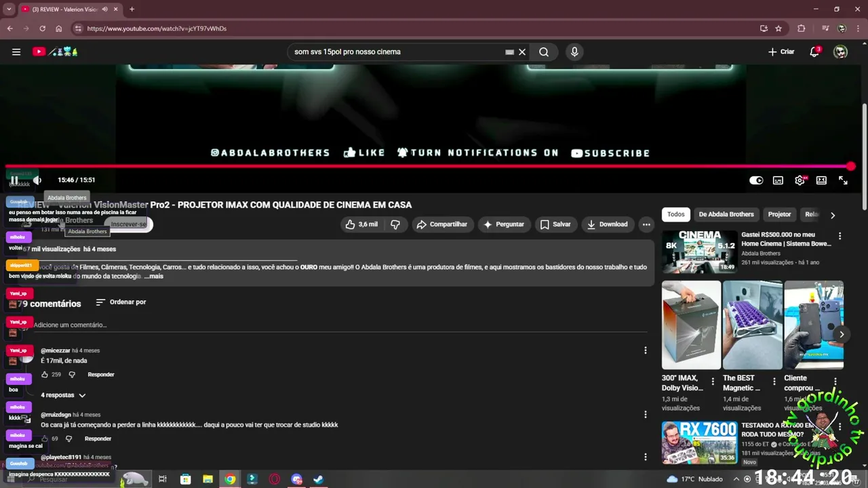
Task: Click the browser address bar URL
Action: click(x=157, y=28)
